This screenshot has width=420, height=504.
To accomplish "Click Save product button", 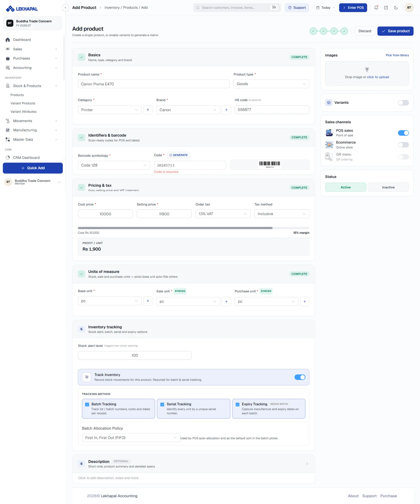I will pyautogui.click(x=395, y=31).
